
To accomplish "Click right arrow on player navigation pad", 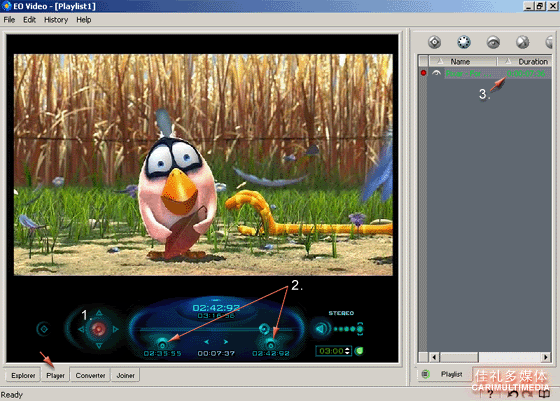I will (115, 329).
